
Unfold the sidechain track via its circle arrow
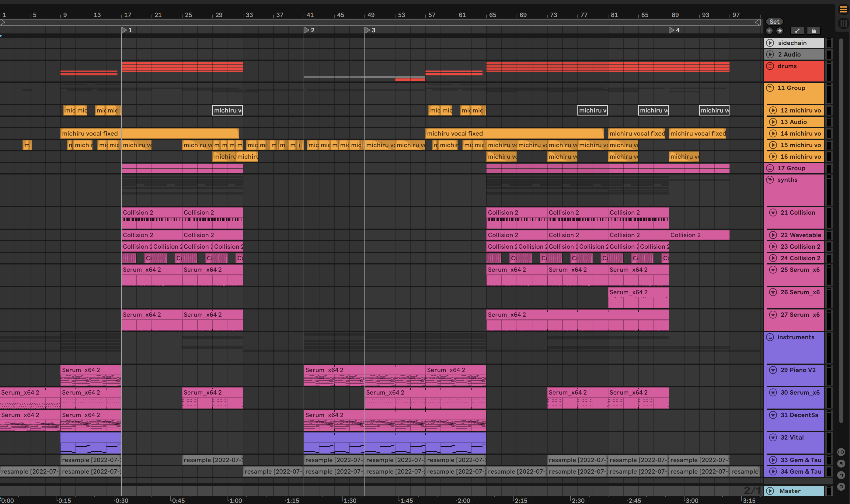[x=770, y=43]
